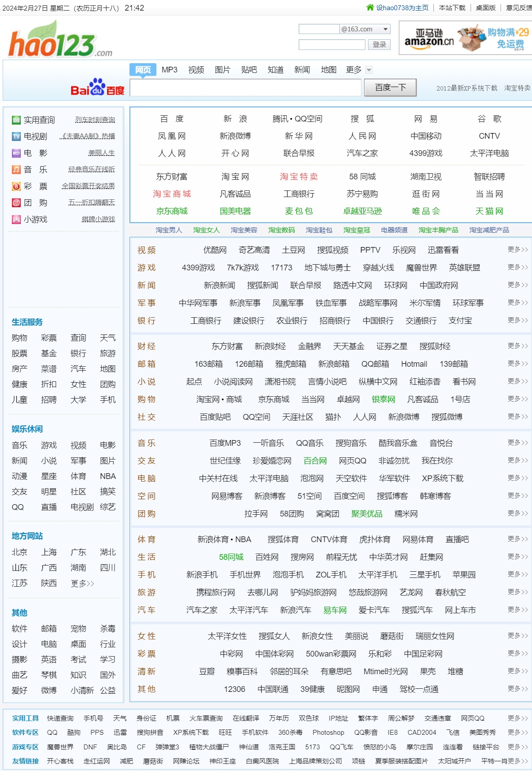Click the 电视剧 TV sidebar icon
532x771 pixels.
16,137
